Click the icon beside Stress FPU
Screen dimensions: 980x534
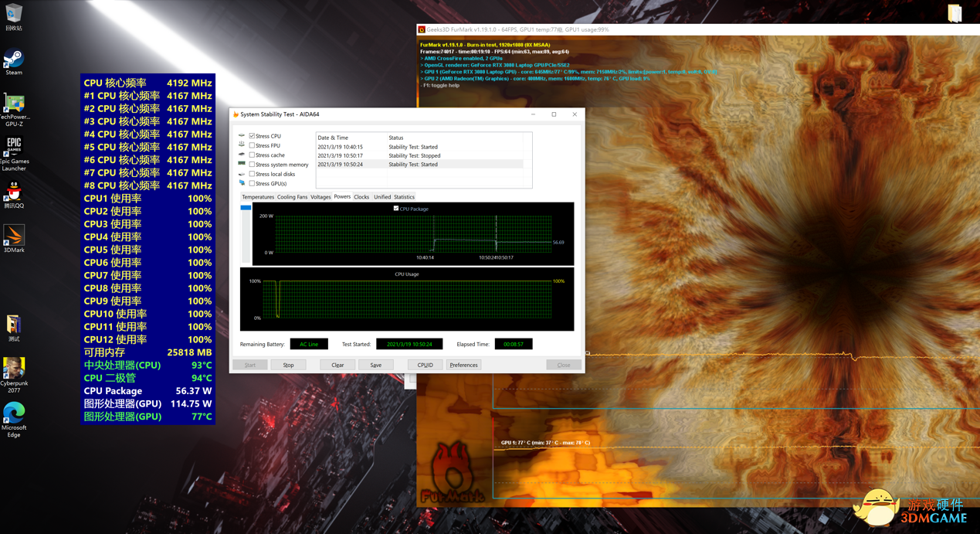click(242, 145)
